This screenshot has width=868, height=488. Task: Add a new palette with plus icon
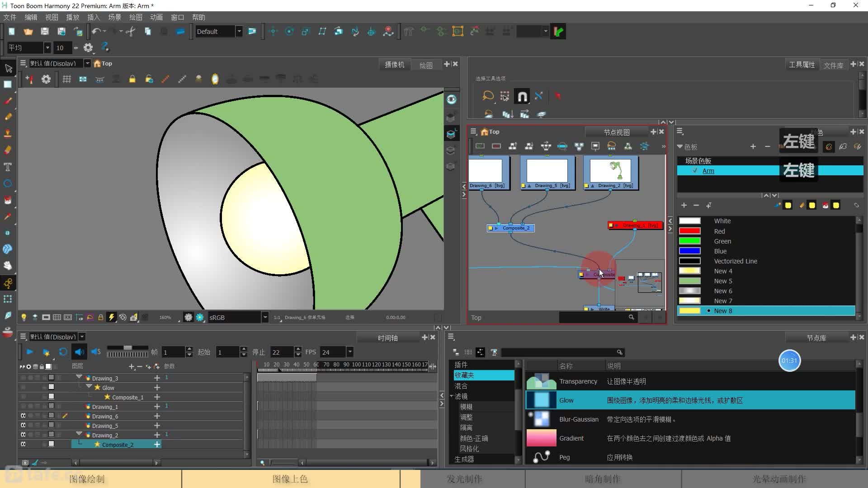pos(753,146)
